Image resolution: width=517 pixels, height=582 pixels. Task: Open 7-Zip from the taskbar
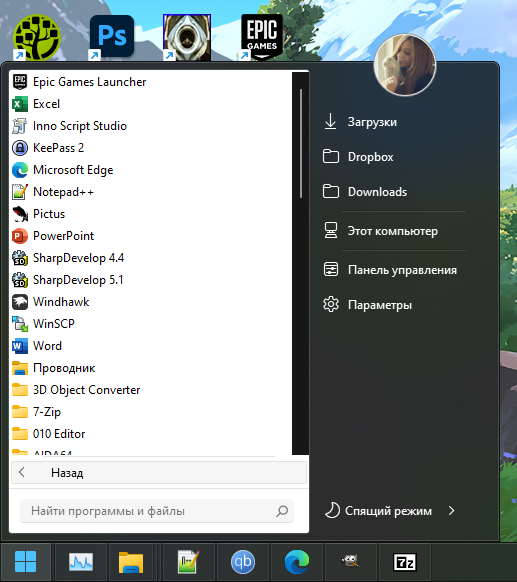coord(405,562)
